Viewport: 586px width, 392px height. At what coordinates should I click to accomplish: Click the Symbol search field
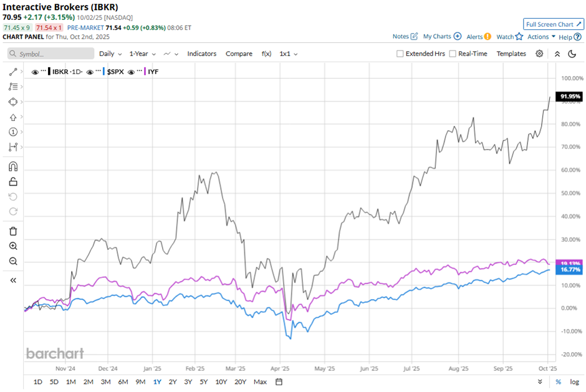click(51, 54)
